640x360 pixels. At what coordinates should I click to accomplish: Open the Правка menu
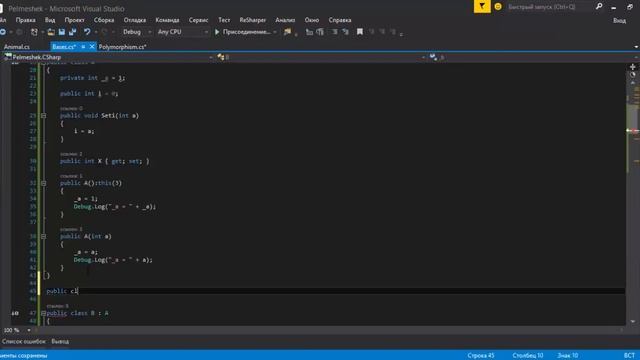pos(25,20)
